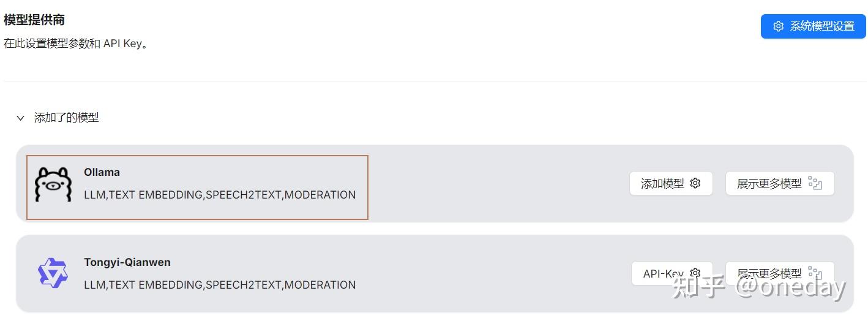868x326 pixels.
Task: Click the gear icon in 系统模型设置 button
Action: 778,26
